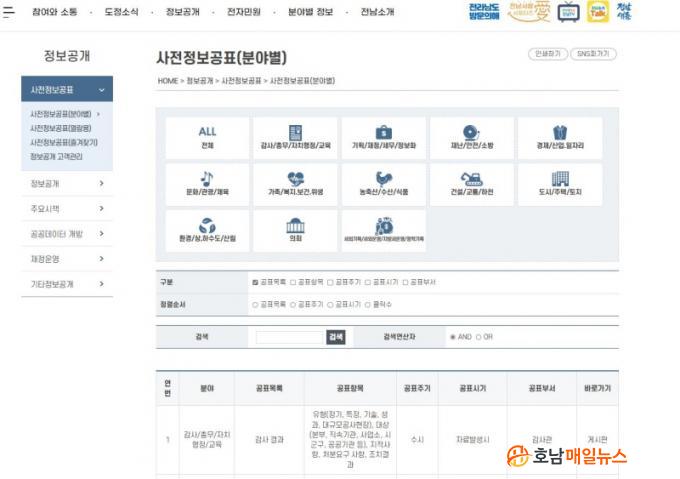Uncheck the 공표목록 checkbox in 구분 row
This screenshot has width=680, height=479.
[255, 282]
